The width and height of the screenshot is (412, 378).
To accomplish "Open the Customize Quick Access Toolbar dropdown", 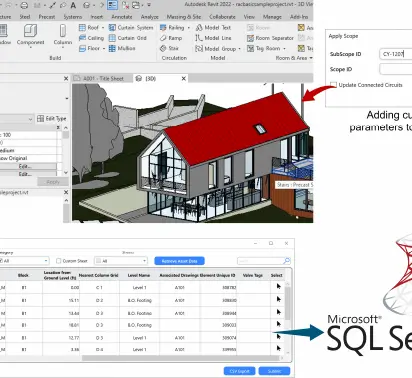I will point(149,5).
